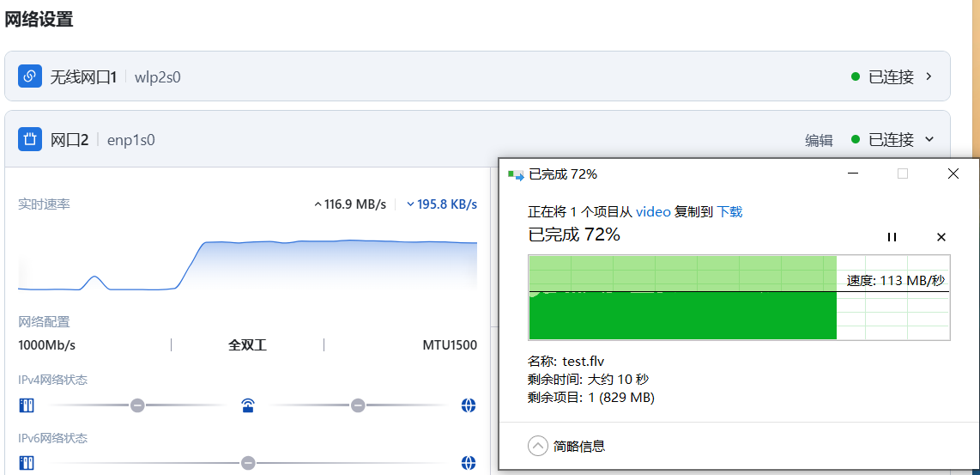Cancel the file copy with X
Image resolution: width=980 pixels, height=475 pixels.
(x=941, y=237)
